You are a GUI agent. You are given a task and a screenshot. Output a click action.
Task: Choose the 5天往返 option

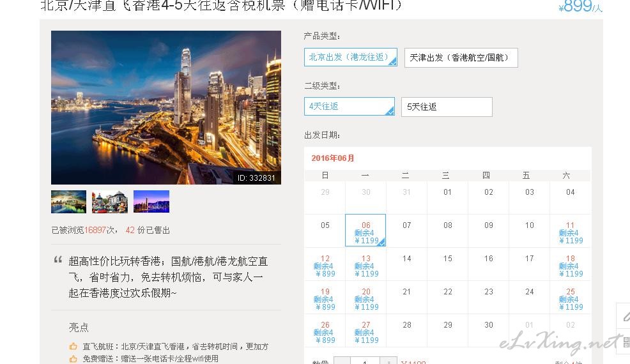click(447, 107)
